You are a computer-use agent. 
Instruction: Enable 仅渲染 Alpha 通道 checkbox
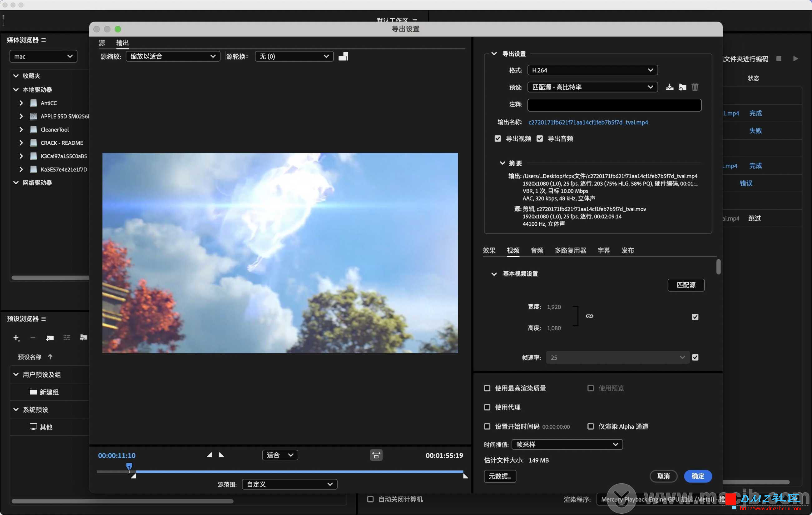click(x=591, y=427)
